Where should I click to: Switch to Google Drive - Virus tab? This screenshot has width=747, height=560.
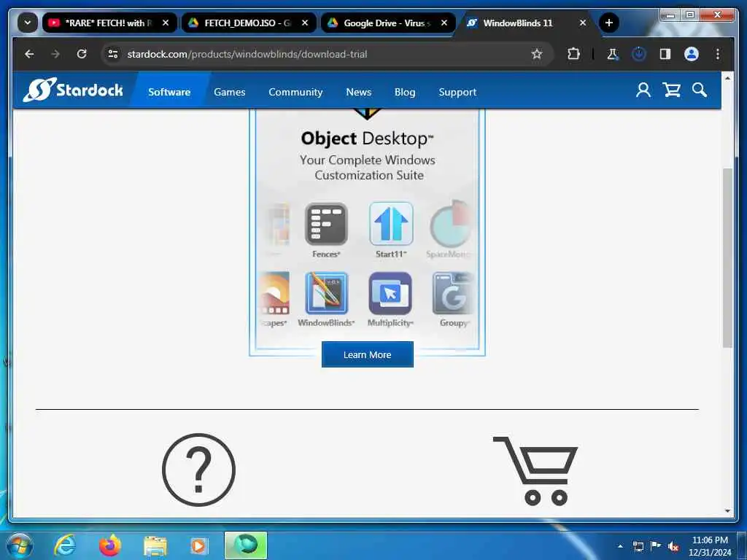[388, 23]
